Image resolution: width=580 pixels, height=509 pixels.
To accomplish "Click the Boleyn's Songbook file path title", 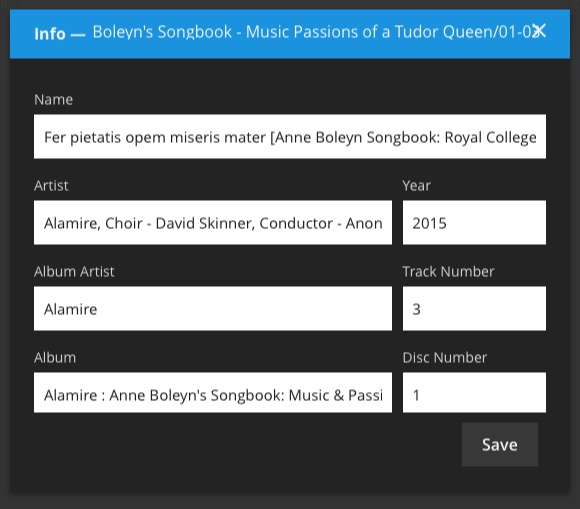I will [313, 32].
